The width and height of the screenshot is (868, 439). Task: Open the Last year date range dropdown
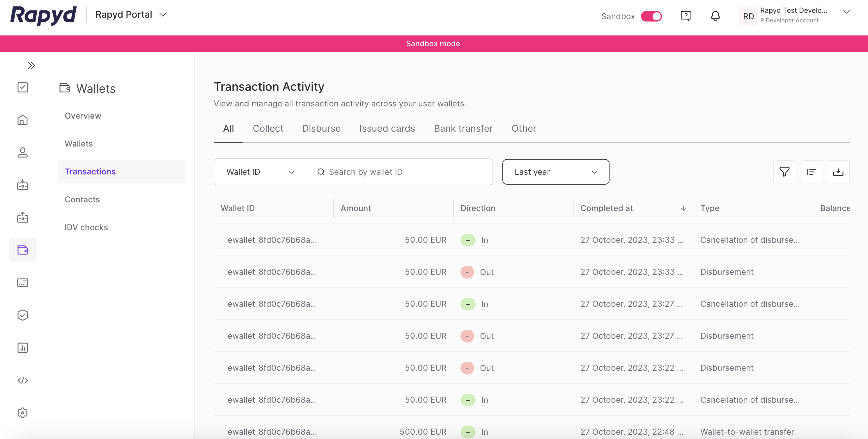(555, 172)
